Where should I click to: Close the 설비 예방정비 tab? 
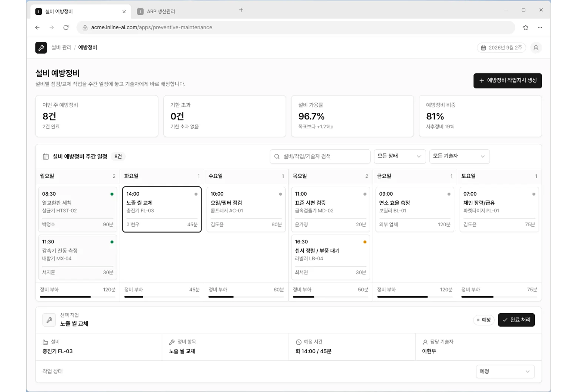tap(124, 12)
